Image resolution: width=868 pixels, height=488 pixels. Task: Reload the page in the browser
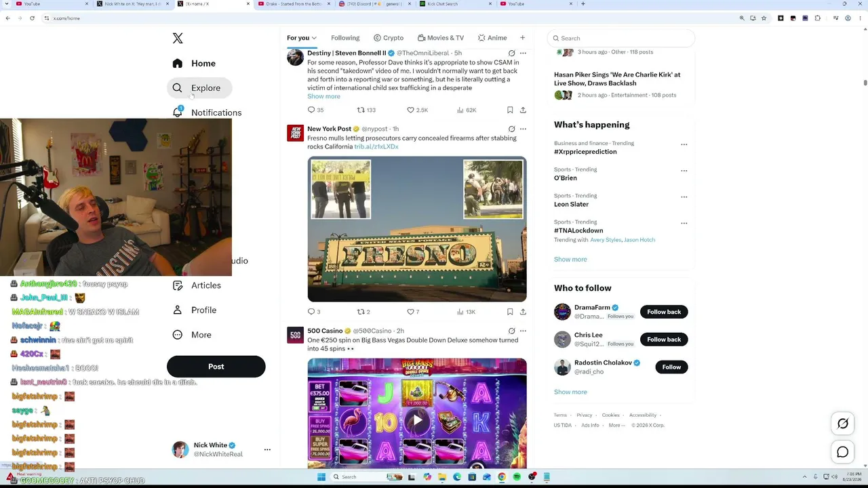click(x=32, y=18)
